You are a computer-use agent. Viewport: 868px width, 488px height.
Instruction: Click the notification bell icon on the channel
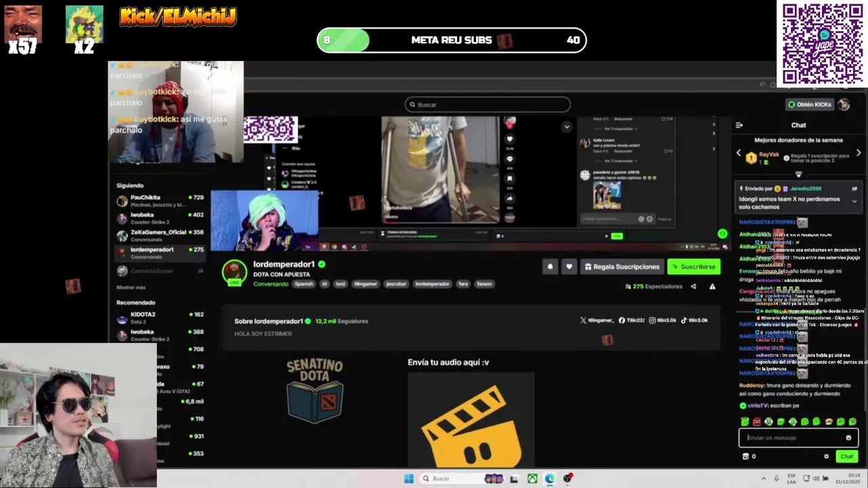pyautogui.click(x=550, y=266)
